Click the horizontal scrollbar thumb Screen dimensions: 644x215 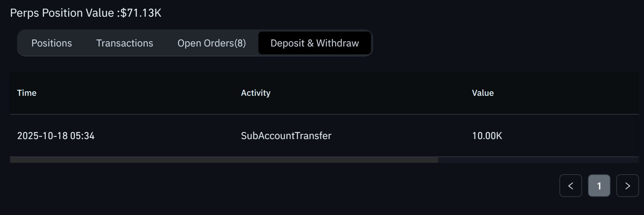coord(224,160)
